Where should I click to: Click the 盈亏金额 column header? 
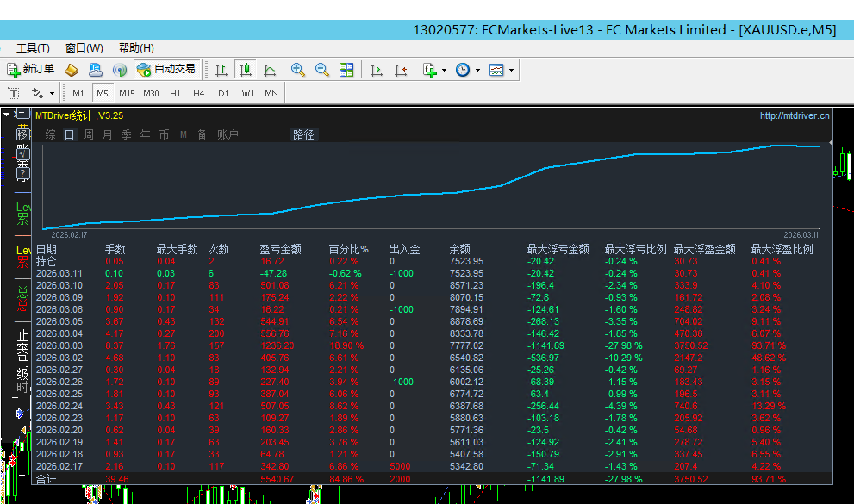(280, 249)
